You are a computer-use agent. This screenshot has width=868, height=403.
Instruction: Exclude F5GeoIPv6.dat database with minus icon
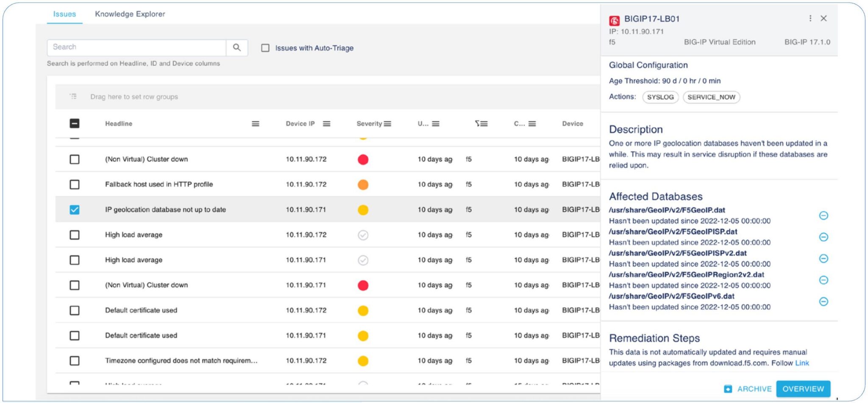pos(823,301)
